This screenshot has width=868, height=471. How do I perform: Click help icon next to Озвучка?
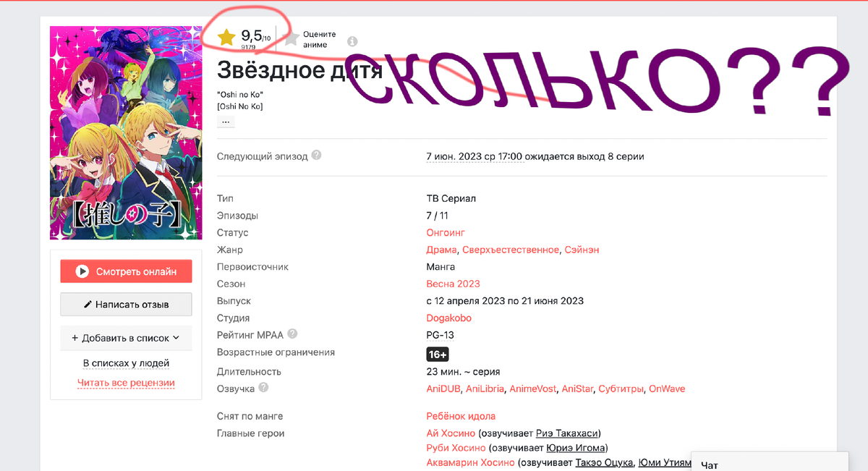(263, 388)
